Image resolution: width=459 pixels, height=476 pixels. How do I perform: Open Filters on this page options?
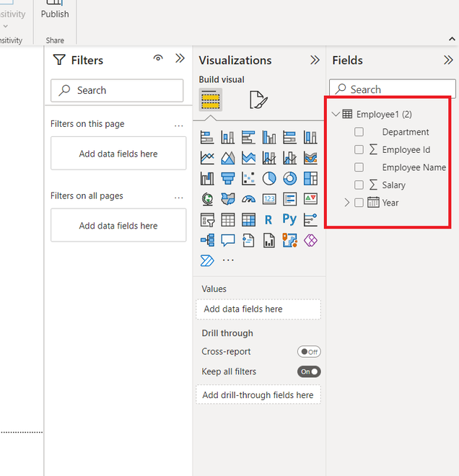click(178, 125)
